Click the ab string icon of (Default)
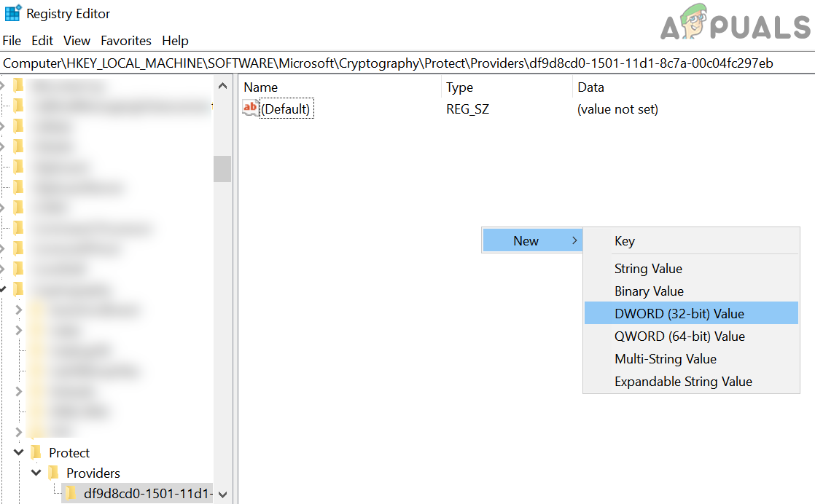The image size is (815, 504). point(251,108)
